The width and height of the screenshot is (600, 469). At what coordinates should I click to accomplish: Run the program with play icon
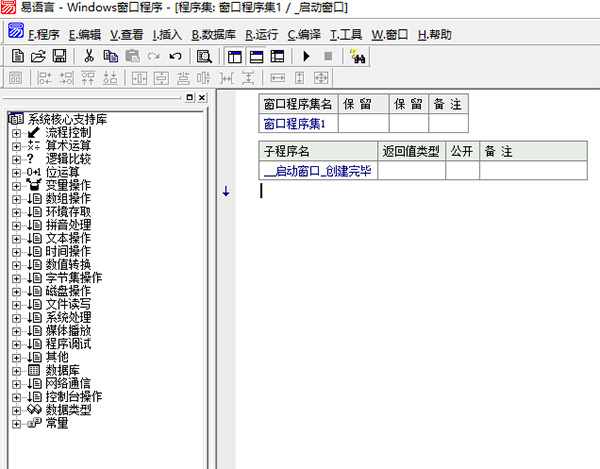point(306,57)
